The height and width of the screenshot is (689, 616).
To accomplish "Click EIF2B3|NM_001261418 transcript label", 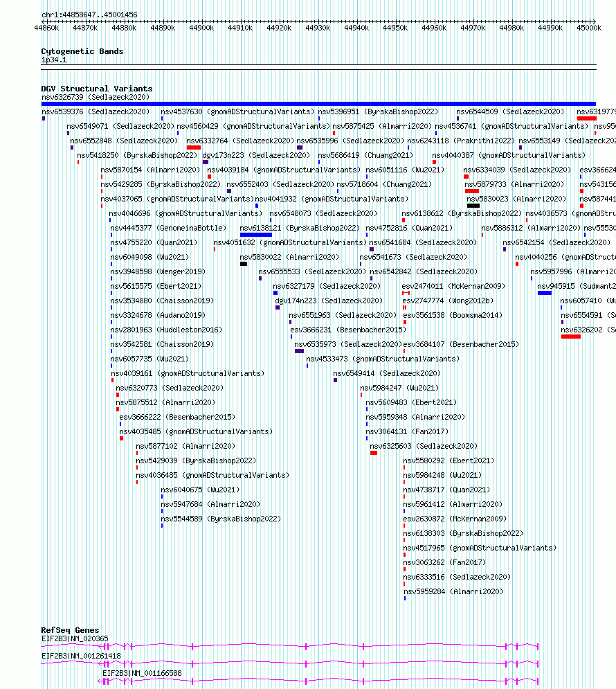I will 81,656.
